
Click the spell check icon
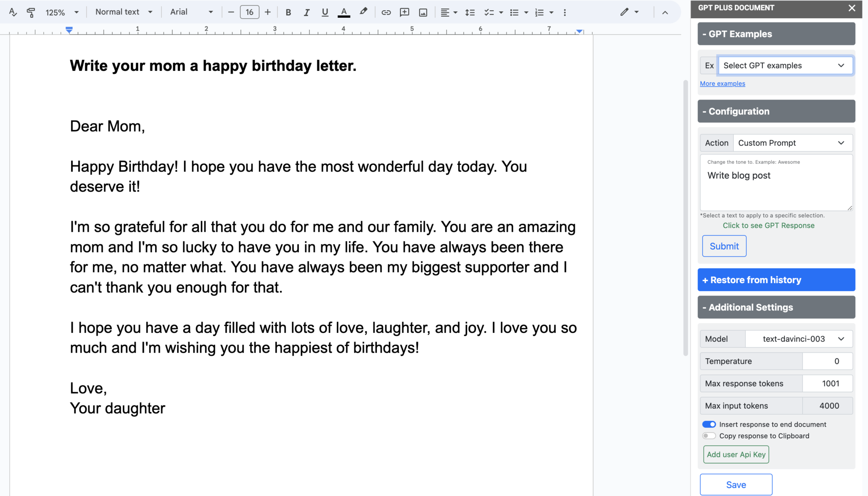point(13,12)
